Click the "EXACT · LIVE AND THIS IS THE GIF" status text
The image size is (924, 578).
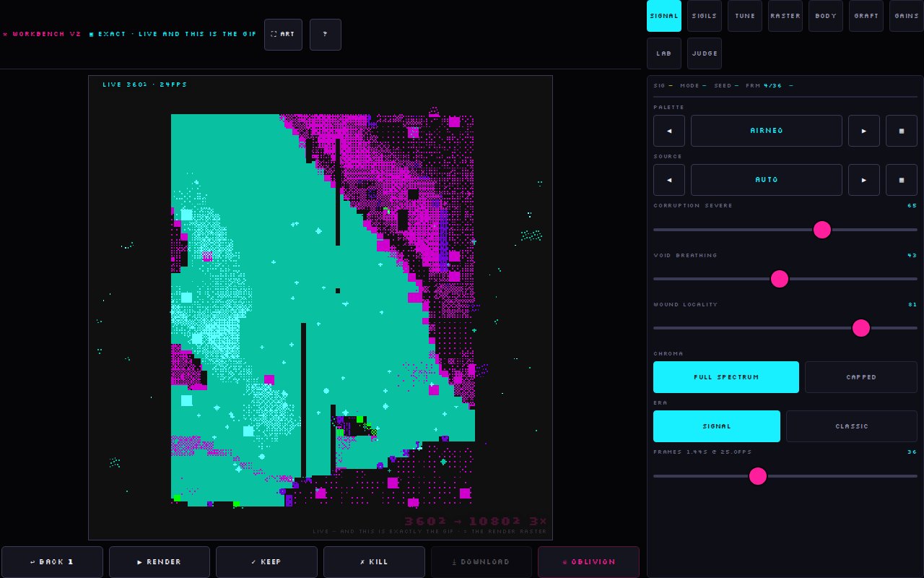pyautogui.click(x=173, y=35)
